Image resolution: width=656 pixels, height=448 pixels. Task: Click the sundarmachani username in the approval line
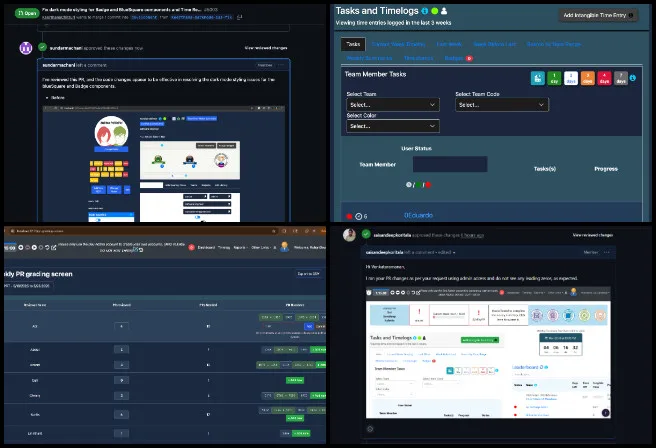click(x=66, y=48)
